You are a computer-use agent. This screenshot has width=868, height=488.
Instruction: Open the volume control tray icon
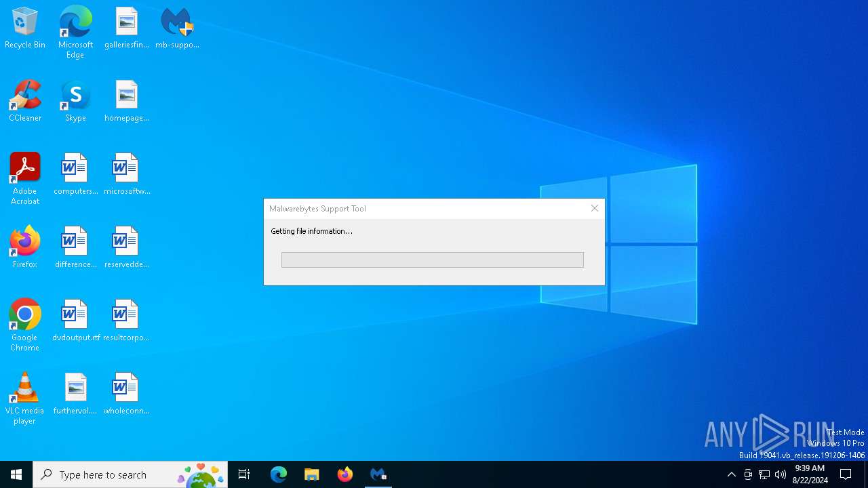click(x=781, y=474)
